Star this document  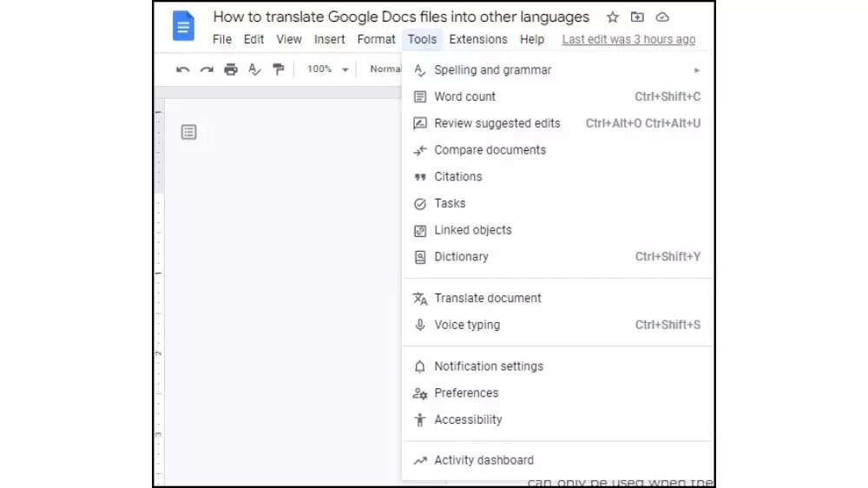(612, 17)
